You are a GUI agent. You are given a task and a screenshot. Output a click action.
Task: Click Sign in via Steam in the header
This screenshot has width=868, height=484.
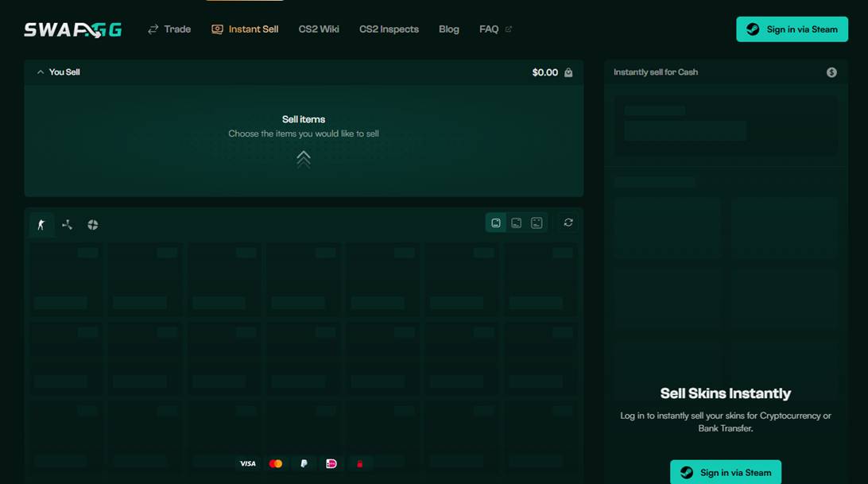click(792, 29)
